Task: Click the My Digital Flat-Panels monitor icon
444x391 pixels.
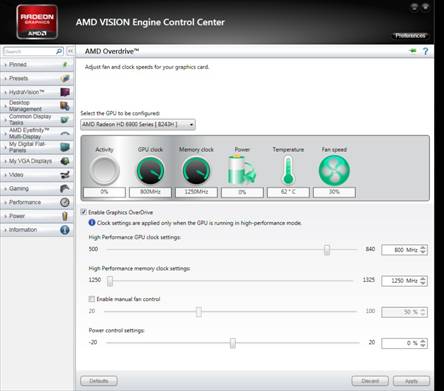Action: [x=65, y=147]
